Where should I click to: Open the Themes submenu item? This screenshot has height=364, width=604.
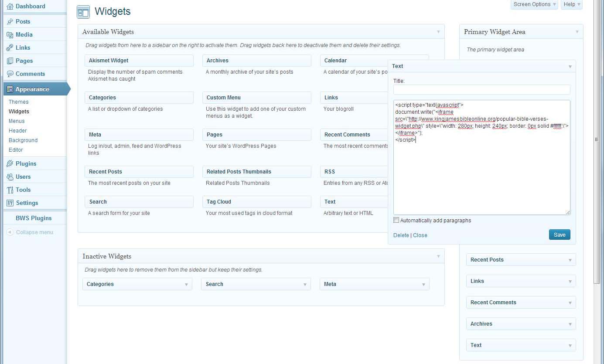point(19,102)
